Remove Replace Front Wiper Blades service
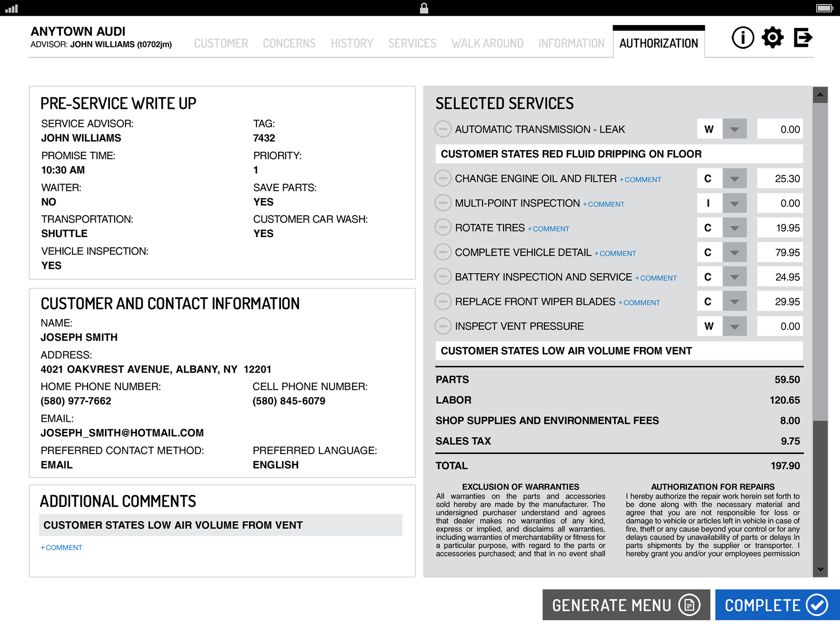840x630 pixels. pos(443,301)
